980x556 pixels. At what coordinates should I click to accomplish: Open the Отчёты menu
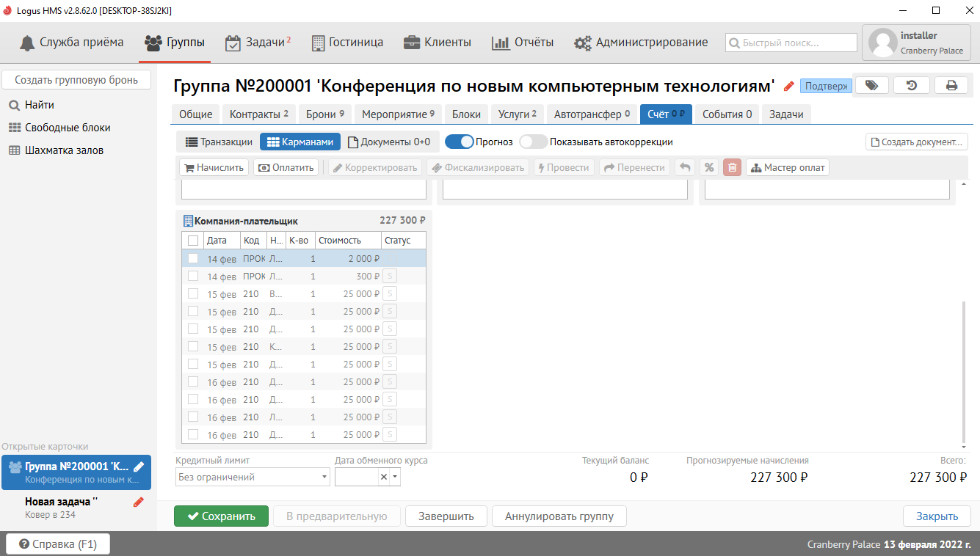click(x=523, y=43)
